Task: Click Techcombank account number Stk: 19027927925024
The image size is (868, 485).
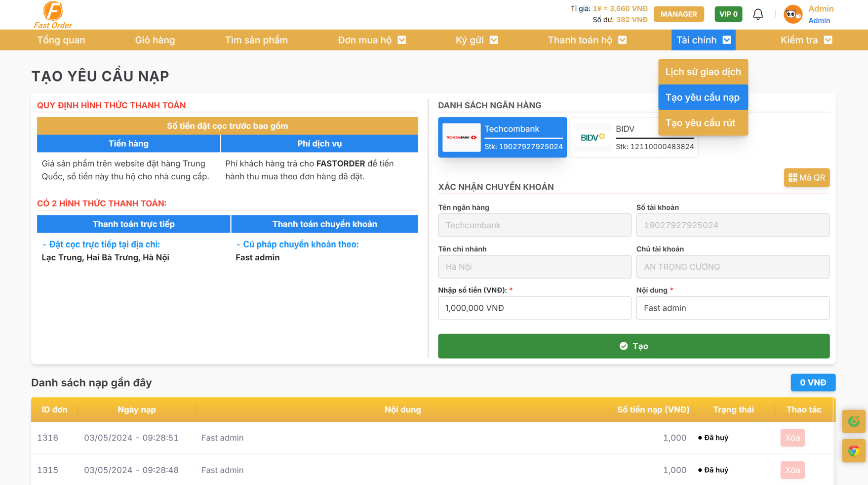Action: point(523,147)
